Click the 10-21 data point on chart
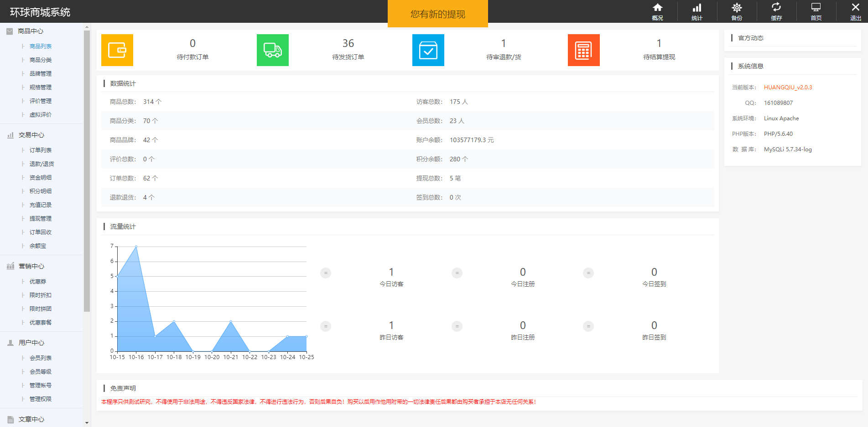 [231, 321]
